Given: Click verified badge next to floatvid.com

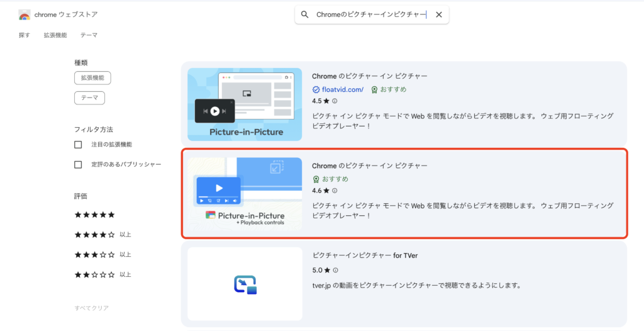Looking at the screenshot, I should (316, 89).
